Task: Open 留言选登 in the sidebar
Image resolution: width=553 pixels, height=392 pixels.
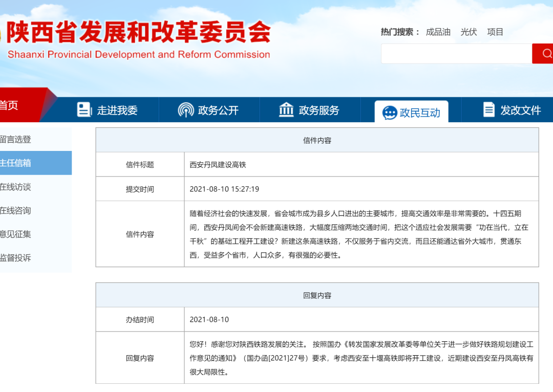Action: [16, 139]
